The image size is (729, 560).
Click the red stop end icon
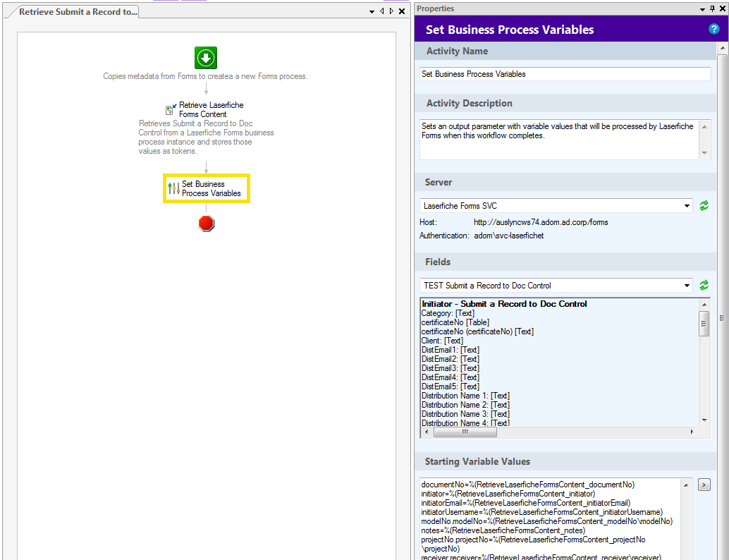click(x=206, y=224)
